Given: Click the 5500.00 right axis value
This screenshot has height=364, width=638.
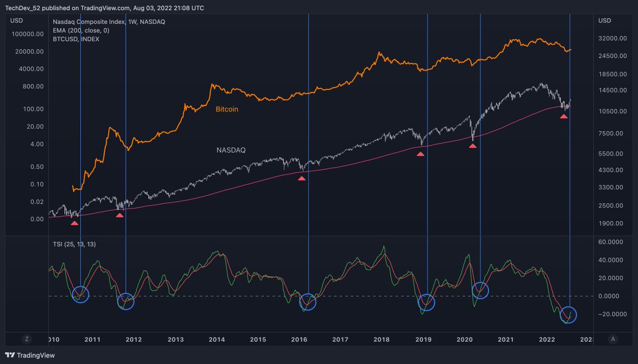Looking at the screenshot, I should 609,154.
